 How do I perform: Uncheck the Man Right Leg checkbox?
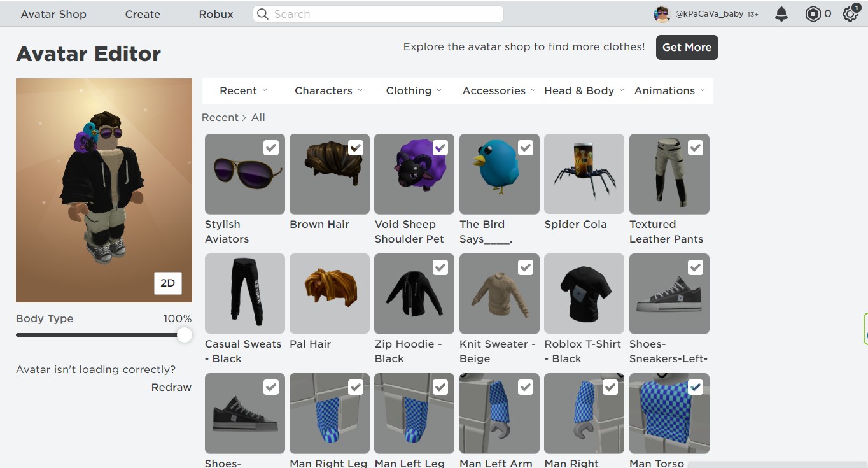pyautogui.click(x=356, y=387)
